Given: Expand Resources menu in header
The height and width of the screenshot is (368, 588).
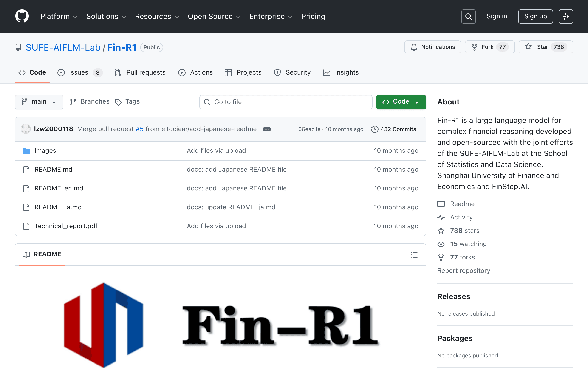Looking at the screenshot, I should click(157, 16).
